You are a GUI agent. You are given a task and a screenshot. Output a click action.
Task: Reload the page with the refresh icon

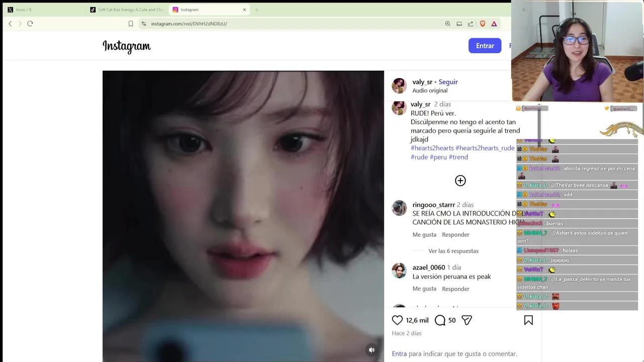[x=30, y=24]
